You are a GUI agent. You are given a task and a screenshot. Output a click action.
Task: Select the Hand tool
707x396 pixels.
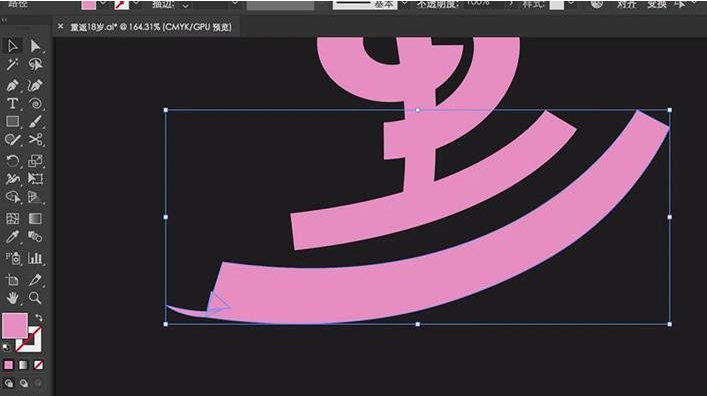[12, 298]
